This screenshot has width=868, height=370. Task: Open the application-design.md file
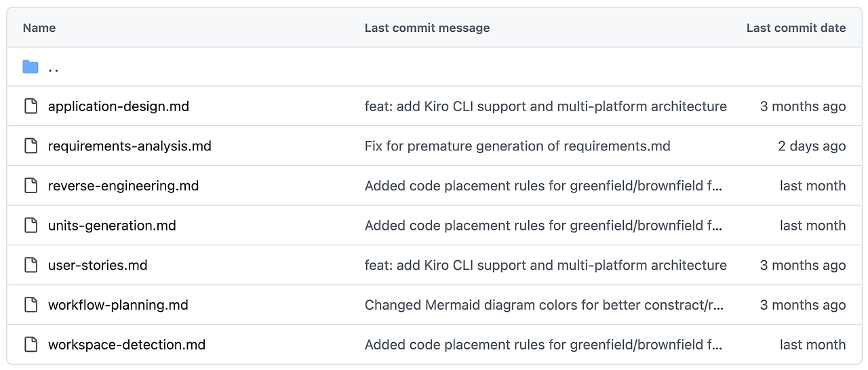(118, 106)
